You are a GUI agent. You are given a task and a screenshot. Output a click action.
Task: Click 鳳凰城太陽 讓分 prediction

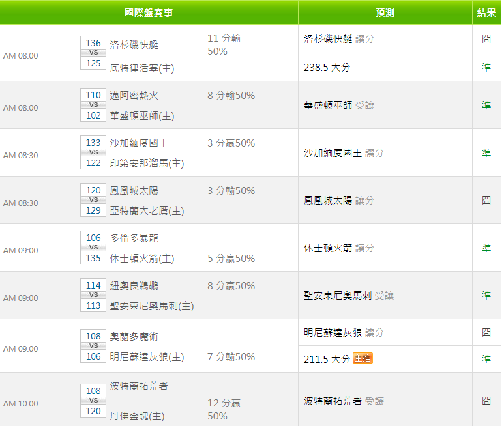click(339, 201)
